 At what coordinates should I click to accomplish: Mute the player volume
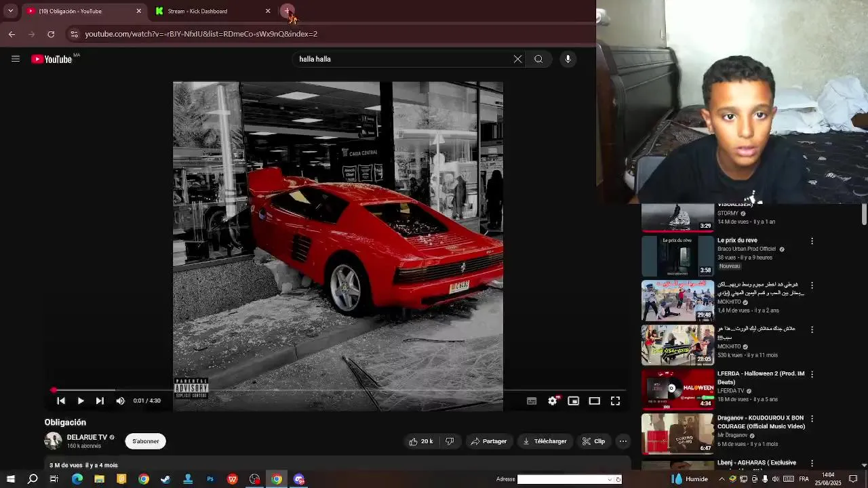[120, 401]
